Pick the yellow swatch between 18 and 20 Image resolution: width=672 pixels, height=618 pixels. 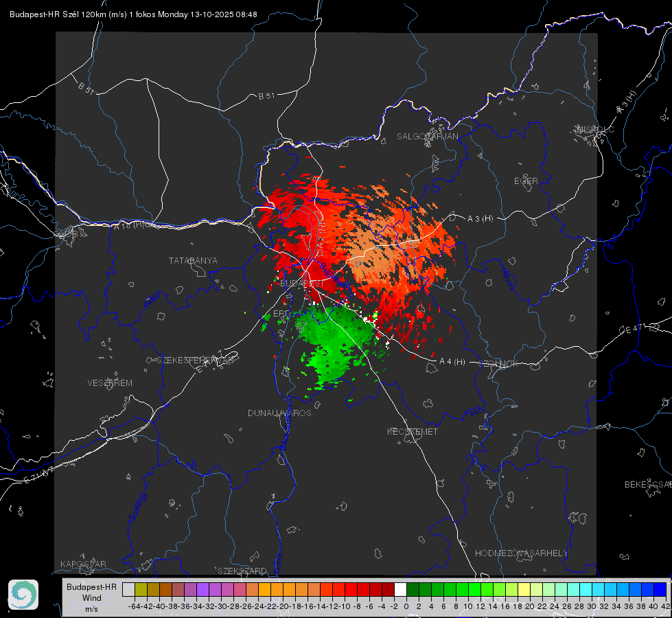(524, 589)
